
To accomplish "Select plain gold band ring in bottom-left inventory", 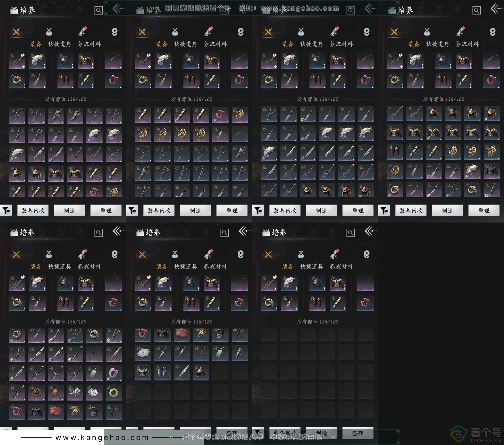I will (113, 392).
